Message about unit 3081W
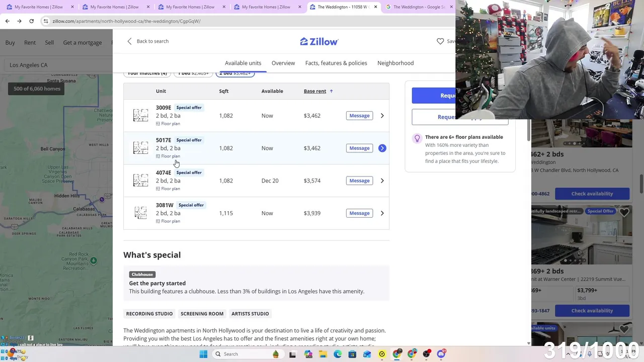The width and height of the screenshot is (644, 362). [359, 213]
